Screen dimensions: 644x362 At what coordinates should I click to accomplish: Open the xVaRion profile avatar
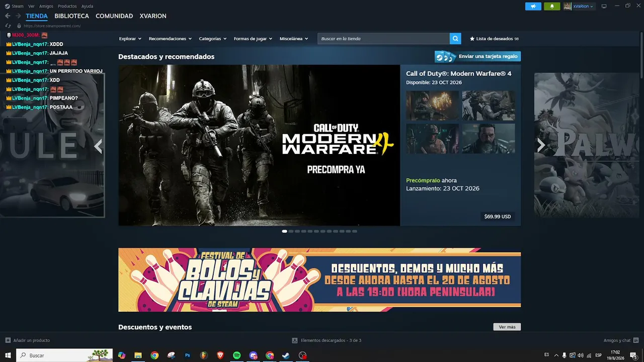pos(568,6)
